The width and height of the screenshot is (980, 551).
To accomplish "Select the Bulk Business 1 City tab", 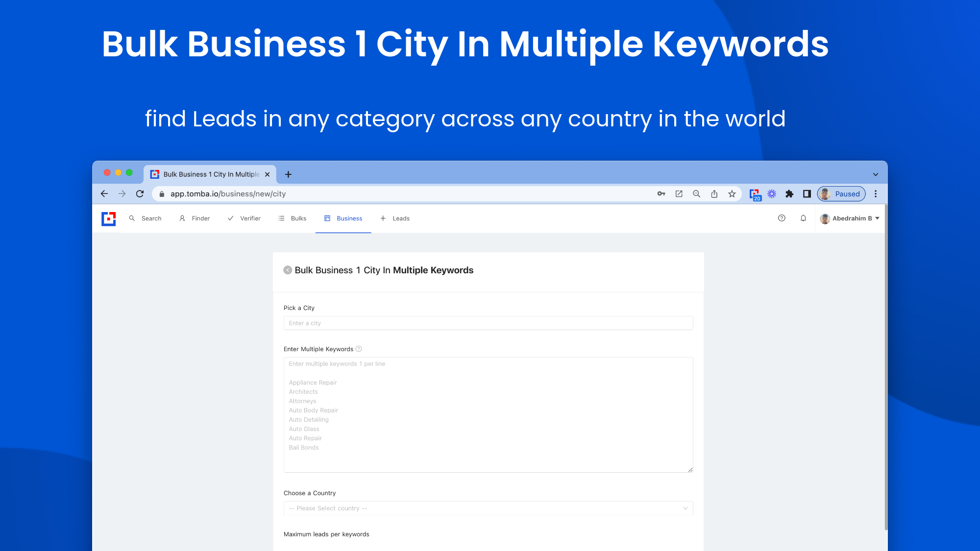I will click(210, 174).
